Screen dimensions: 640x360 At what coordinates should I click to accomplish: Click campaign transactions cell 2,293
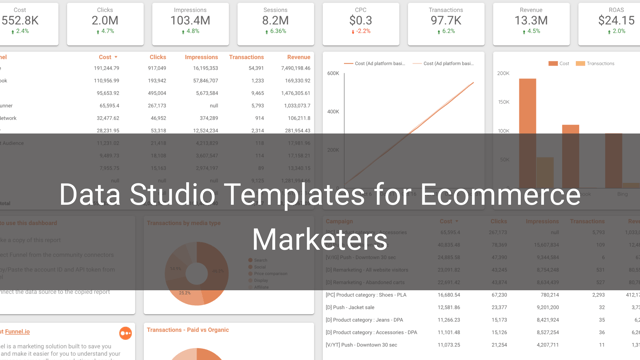598,295
